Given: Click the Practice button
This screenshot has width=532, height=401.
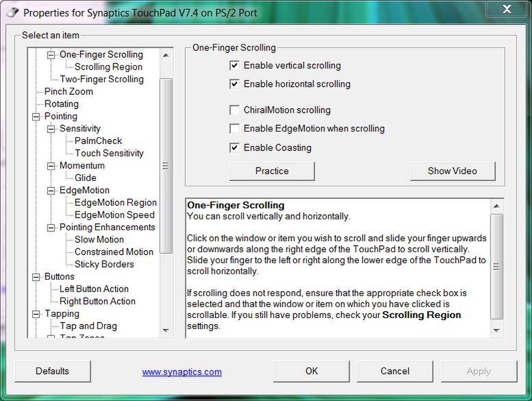Looking at the screenshot, I should (272, 171).
